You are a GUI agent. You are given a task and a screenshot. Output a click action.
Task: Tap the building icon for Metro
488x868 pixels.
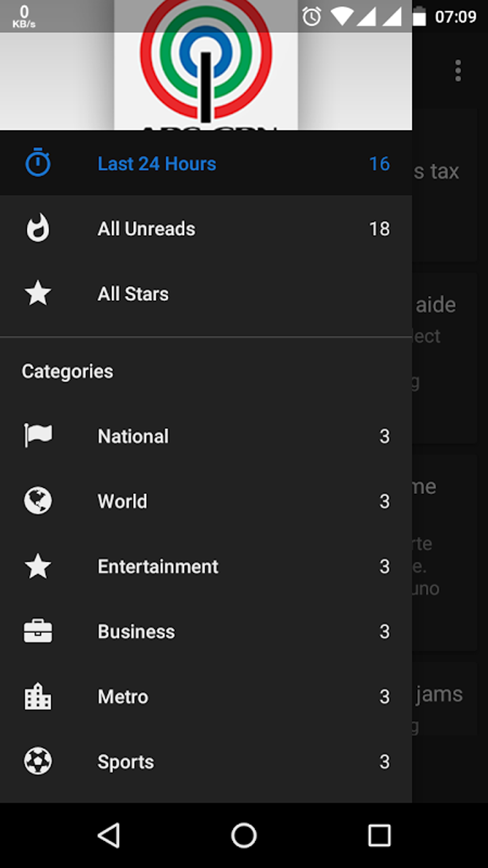(38, 696)
